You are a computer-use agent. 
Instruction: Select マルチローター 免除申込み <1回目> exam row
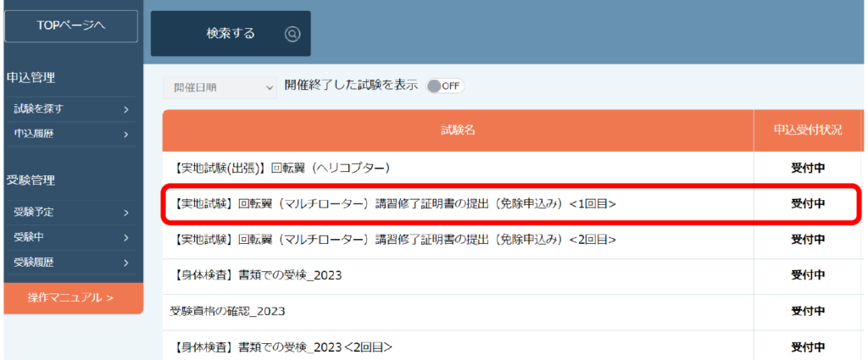point(392,203)
